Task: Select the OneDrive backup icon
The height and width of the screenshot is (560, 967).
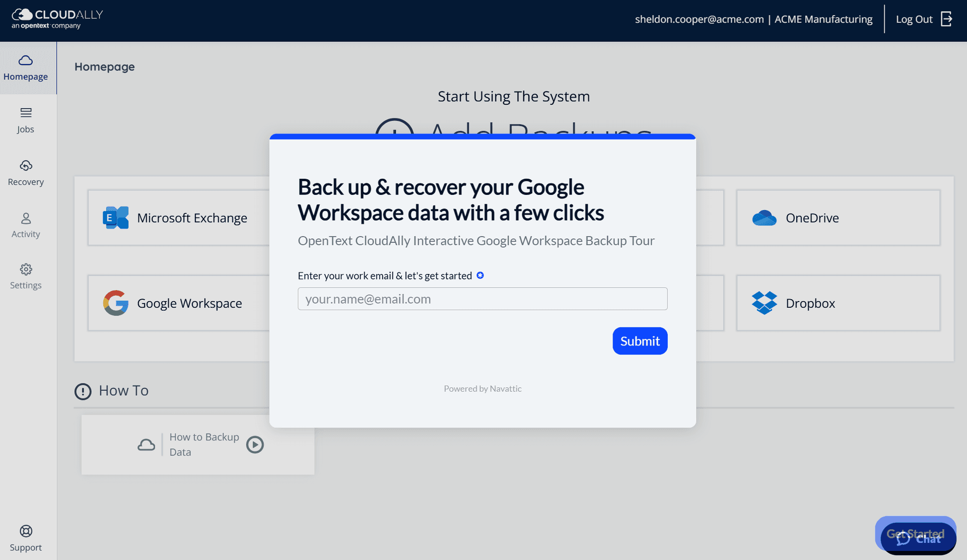Action: (x=764, y=218)
